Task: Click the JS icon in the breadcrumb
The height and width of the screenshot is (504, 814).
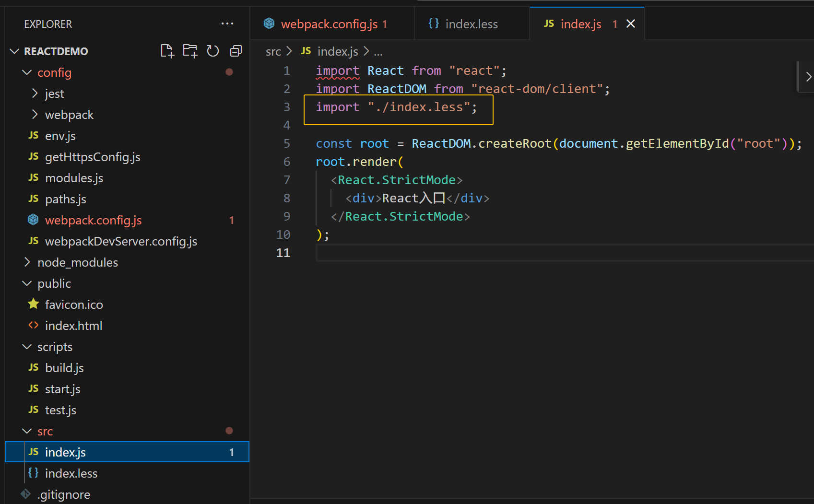Action: [x=306, y=51]
